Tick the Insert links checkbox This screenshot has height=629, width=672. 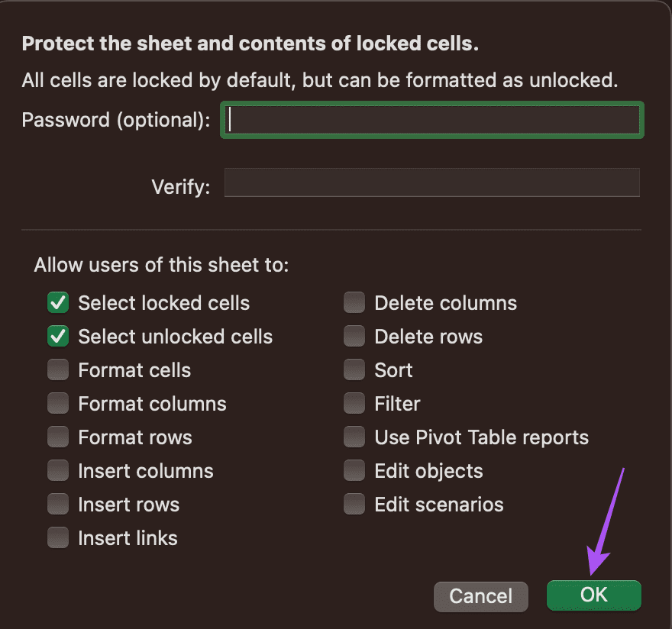tap(58, 537)
